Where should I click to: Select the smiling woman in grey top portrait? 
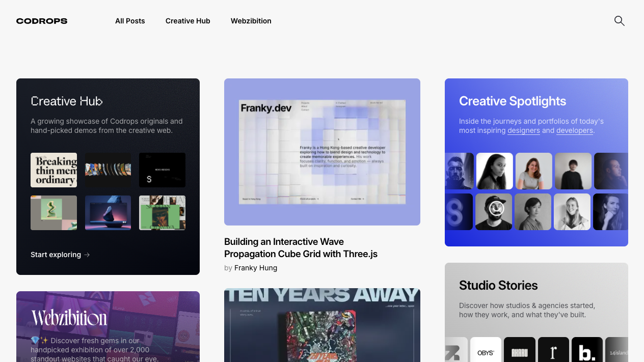(534, 171)
